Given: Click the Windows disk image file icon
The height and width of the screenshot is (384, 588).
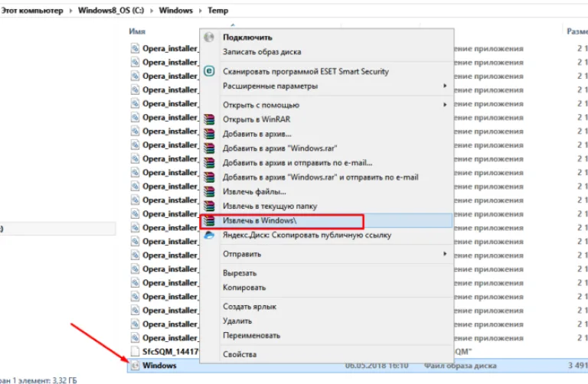Looking at the screenshot, I should [x=135, y=366].
